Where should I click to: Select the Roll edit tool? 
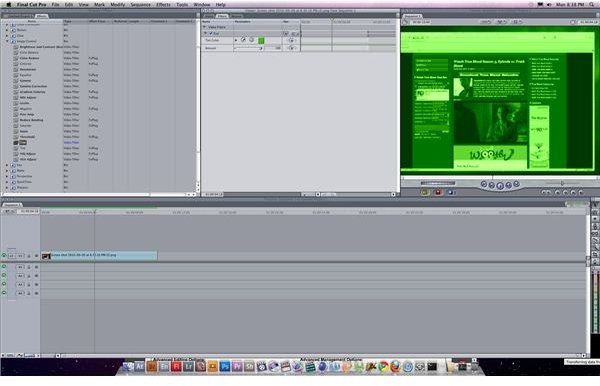pos(595,226)
